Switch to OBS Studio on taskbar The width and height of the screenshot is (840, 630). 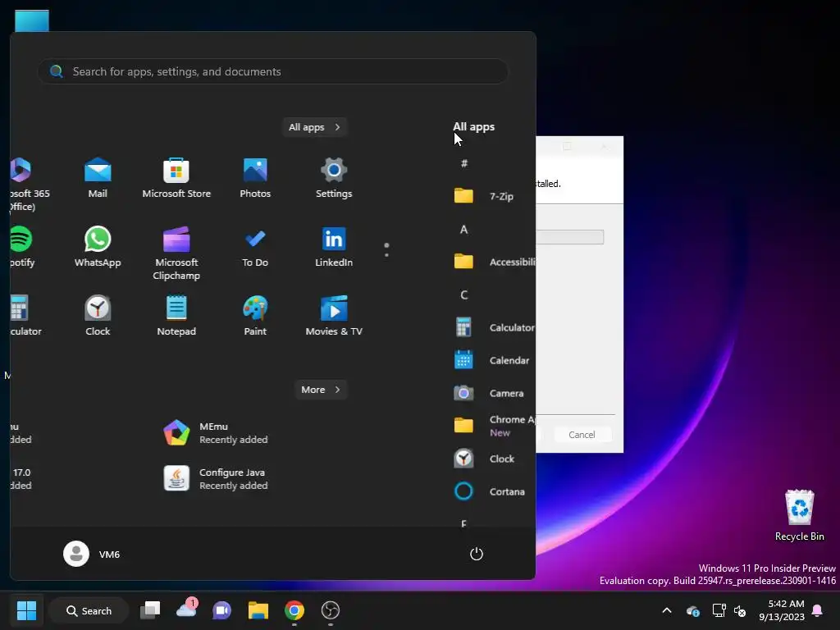pos(330,610)
